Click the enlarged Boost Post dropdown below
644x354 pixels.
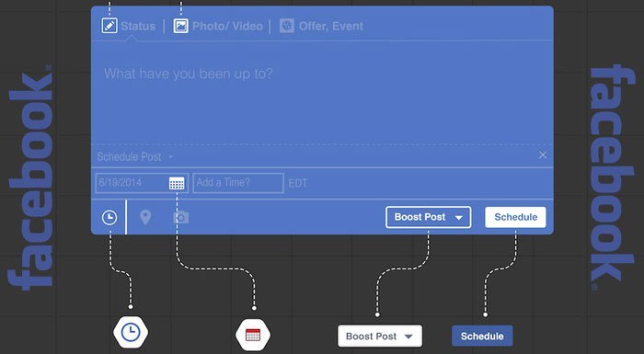click(380, 336)
